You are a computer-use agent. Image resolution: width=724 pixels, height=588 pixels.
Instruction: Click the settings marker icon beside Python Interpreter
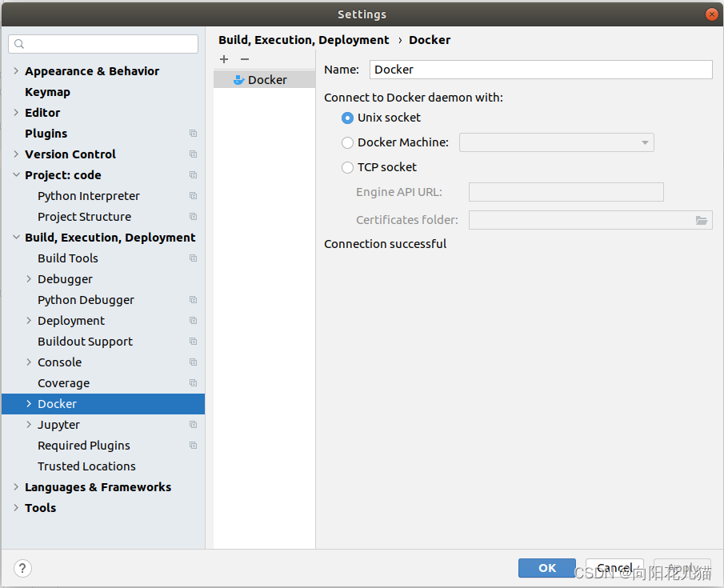pos(193,196)
